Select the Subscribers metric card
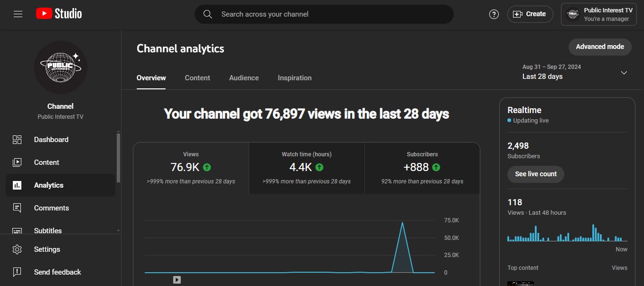Image resolution: width=644 pixels, height=286 pixels. [422, 168]
